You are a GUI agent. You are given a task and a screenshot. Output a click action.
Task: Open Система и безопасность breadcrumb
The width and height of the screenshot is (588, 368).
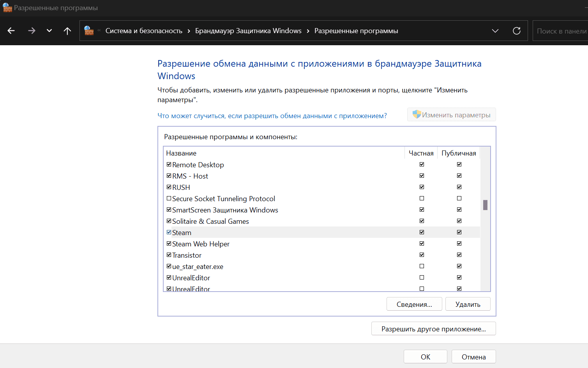pos(144,31)
